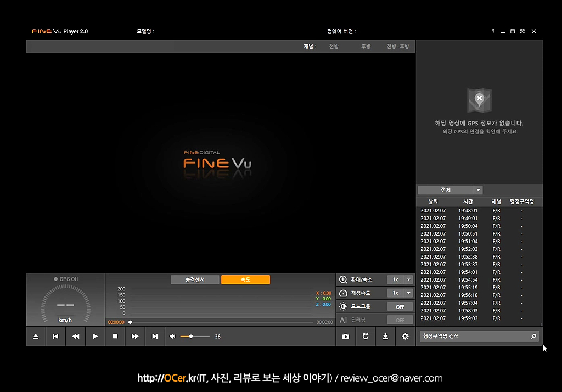Select recording at 19:54:01
Image resolution: width=562 pixels, height=392 pixels.
point(479,272)
